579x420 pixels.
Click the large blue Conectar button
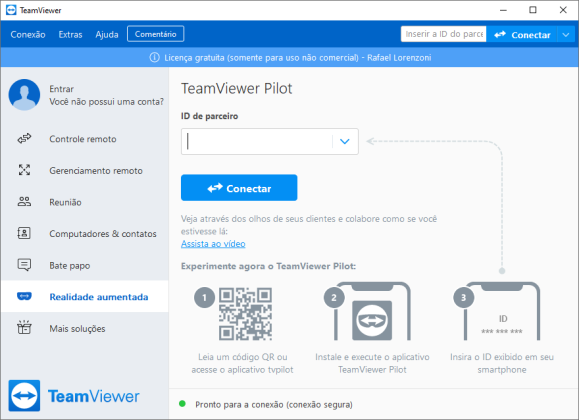[x=239, y=188]
